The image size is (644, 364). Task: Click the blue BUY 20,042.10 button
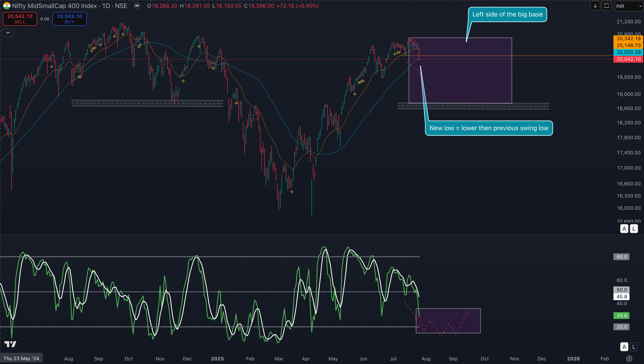tap(69, 19)
